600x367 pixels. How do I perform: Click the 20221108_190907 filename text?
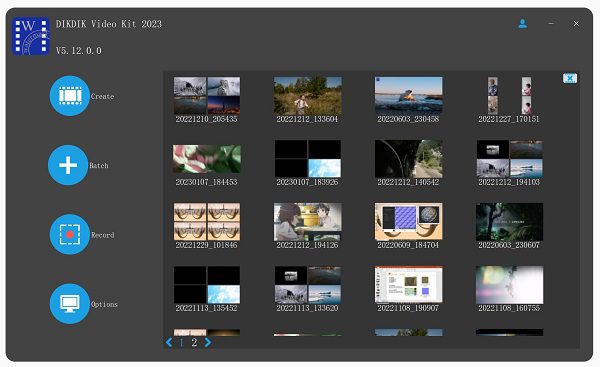click(408, 308)
